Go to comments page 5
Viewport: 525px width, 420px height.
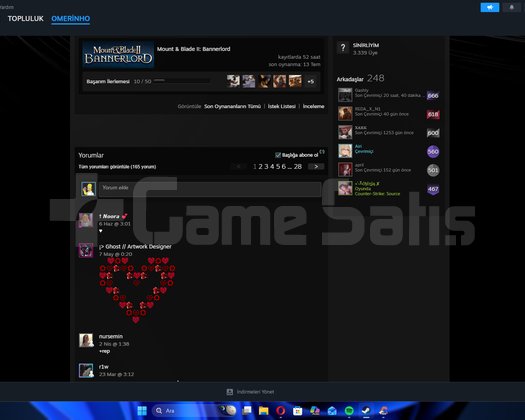(x=278, y=166)
